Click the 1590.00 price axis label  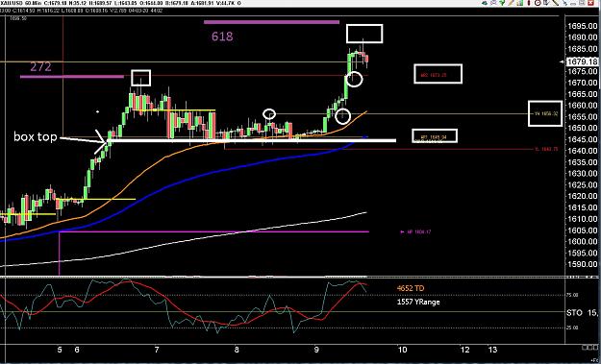pos(583,264)
